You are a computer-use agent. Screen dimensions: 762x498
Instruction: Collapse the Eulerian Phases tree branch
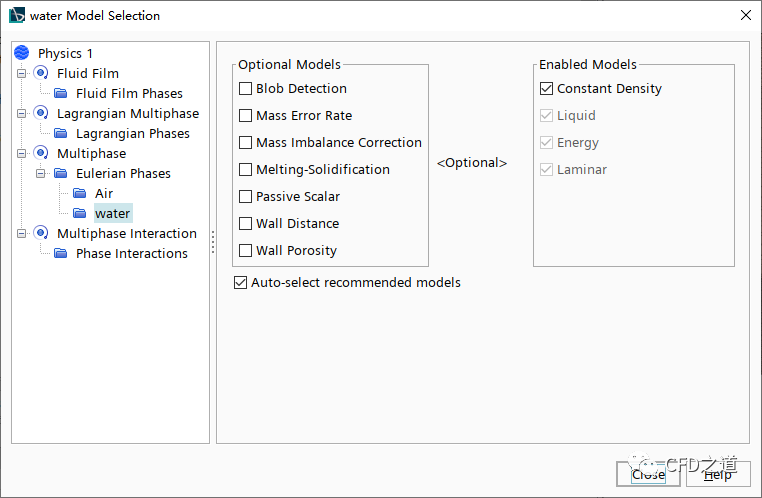coord(40,173)
